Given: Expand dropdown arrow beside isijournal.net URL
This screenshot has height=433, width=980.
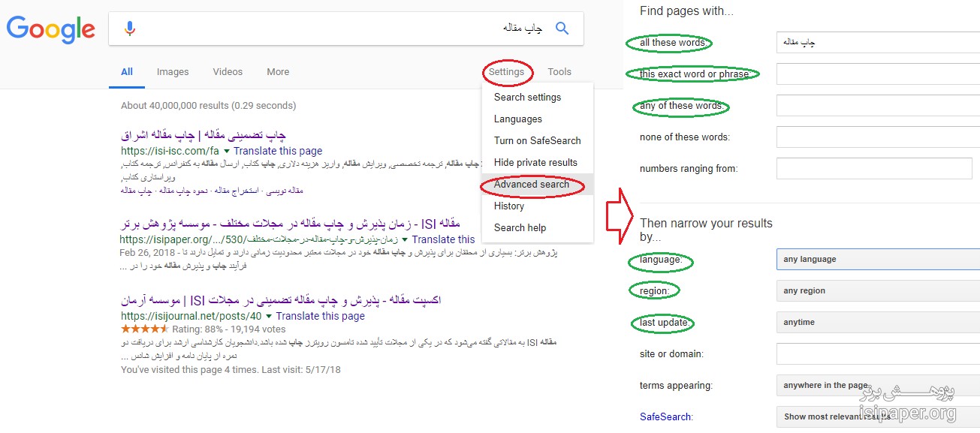Looking at the screenshot, I should (x=269, y=317).
